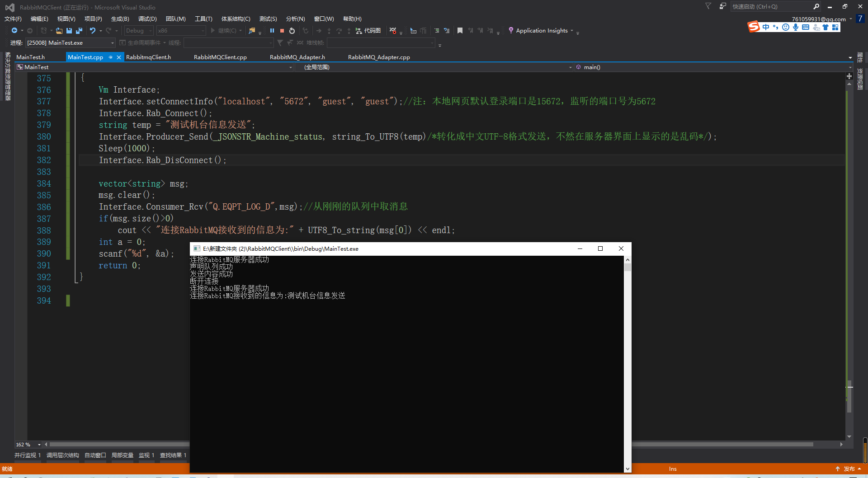The image size is (868, 478).
Task: Click the new project icon
Action: pyautogui.click(x=44, y=31)
